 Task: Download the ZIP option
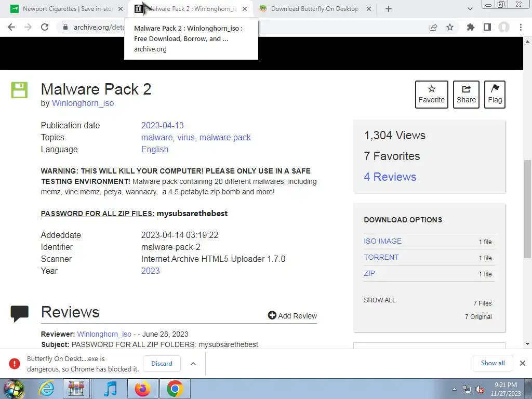click(369, 273)
